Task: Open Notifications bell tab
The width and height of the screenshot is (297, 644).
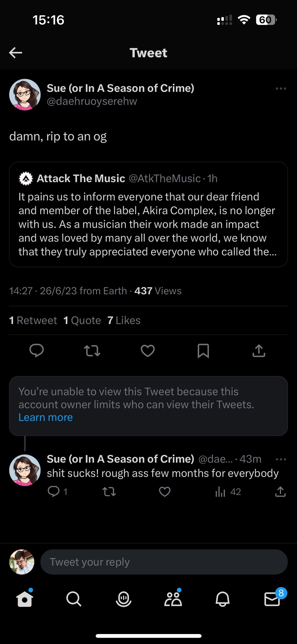Action: pos(222,599)
